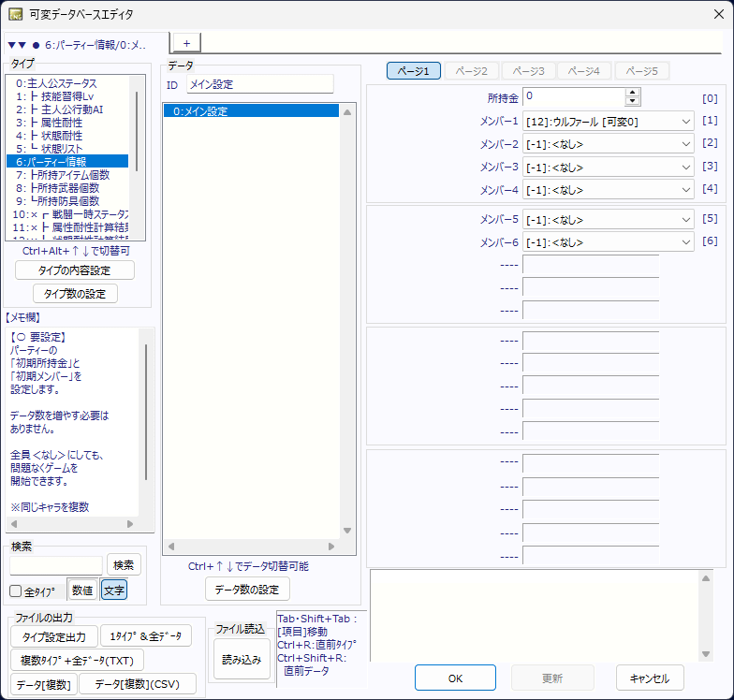Switch to the ページ1 tab
The image size is (734, 700).
click(413, 71)
